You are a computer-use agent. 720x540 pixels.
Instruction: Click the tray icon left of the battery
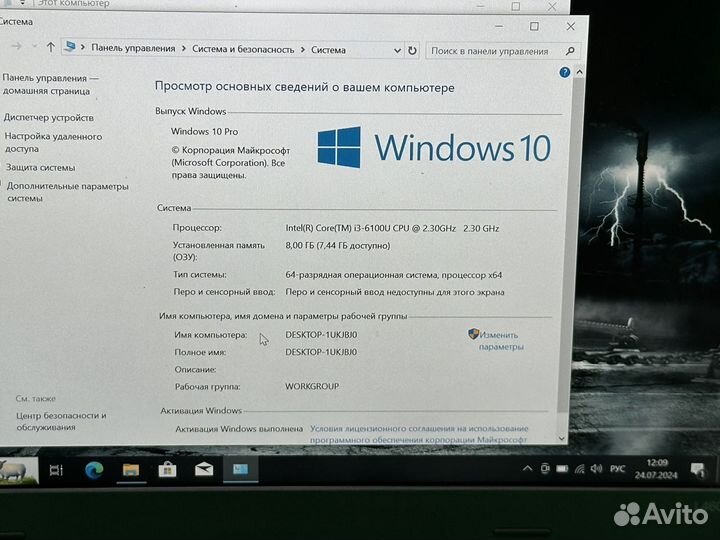(x=545, y=468)
